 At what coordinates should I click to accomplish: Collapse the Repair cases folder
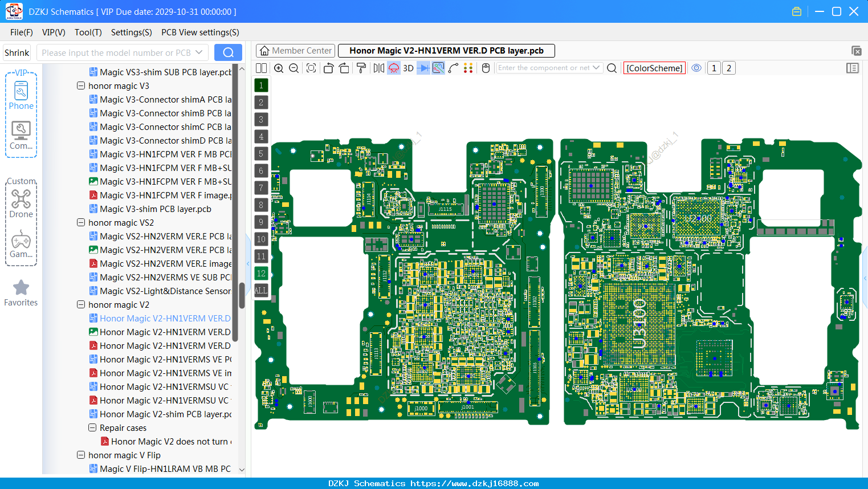[92, 427]
